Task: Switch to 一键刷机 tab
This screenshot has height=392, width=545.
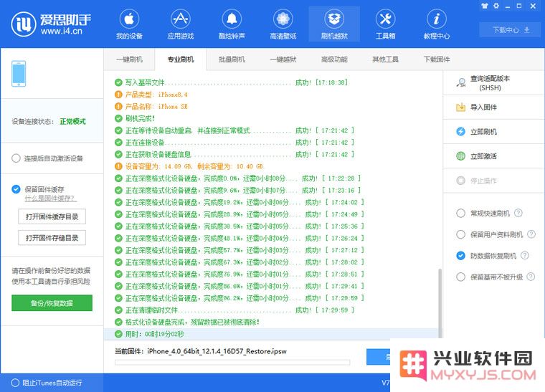Action: pyautogui.click(x=129, y=59)
